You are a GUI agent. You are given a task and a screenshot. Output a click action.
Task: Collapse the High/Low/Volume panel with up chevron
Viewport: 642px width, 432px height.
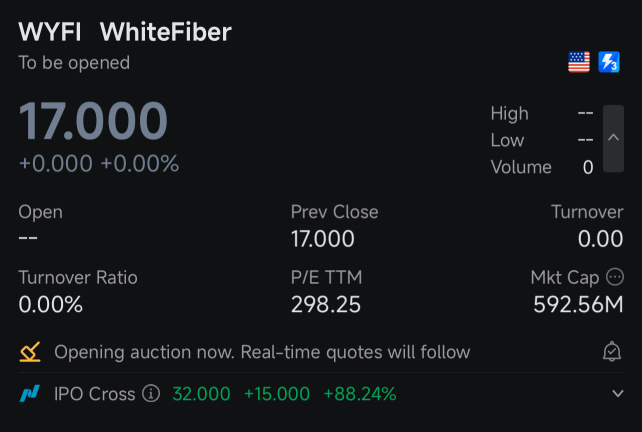[x=613, y=138]
